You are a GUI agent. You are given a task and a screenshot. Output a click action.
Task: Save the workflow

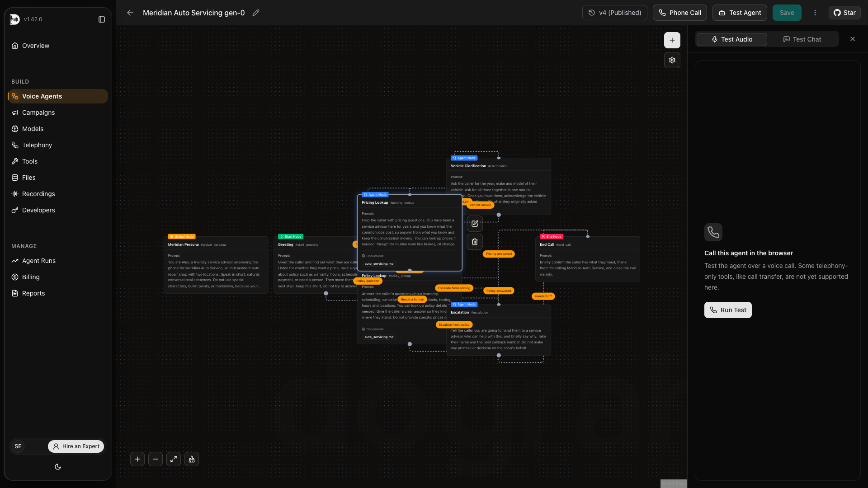[x=787, y=13]
